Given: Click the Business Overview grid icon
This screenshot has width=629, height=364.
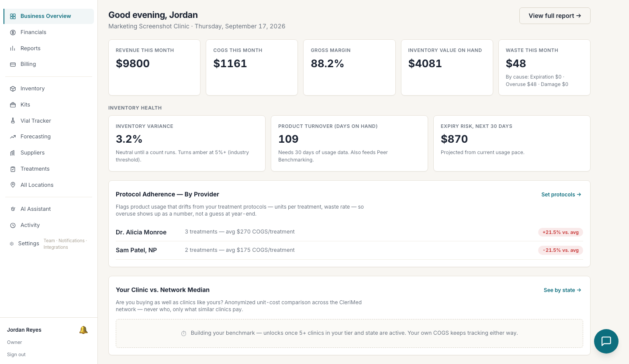Looking at the screenshot, I should tap(13, 16).
